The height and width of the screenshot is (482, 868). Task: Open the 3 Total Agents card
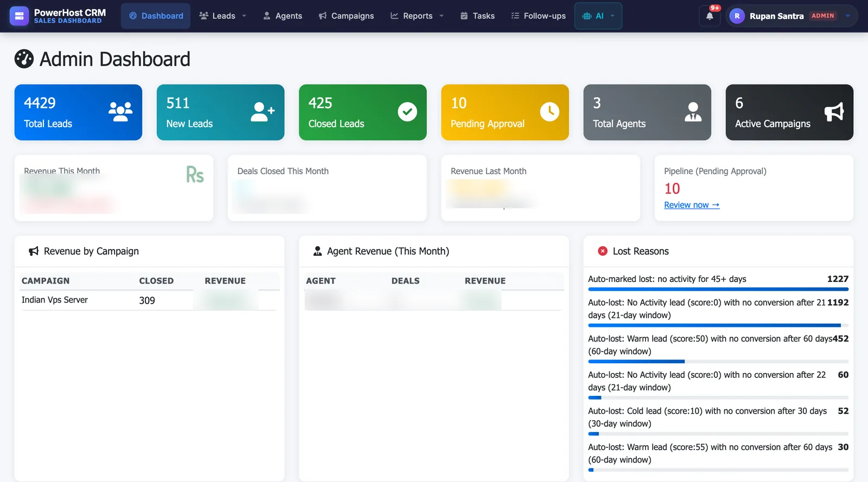647,112
